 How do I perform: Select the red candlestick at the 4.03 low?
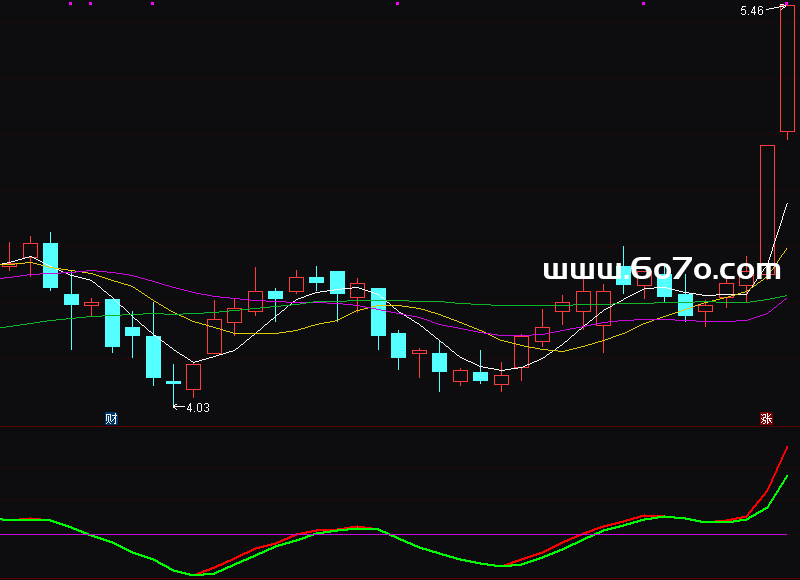(x=193, y=377)
